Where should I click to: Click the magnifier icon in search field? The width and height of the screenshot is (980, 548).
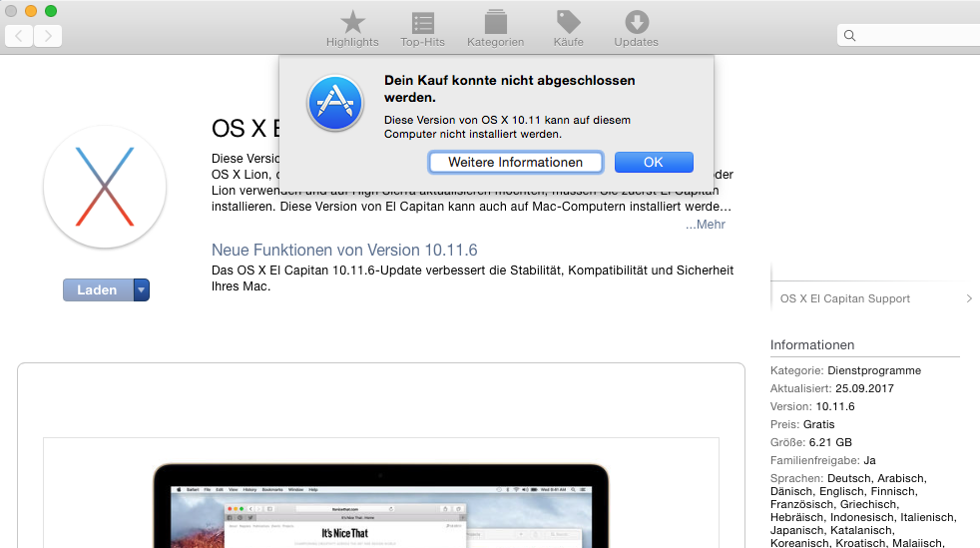pos(849,36)
